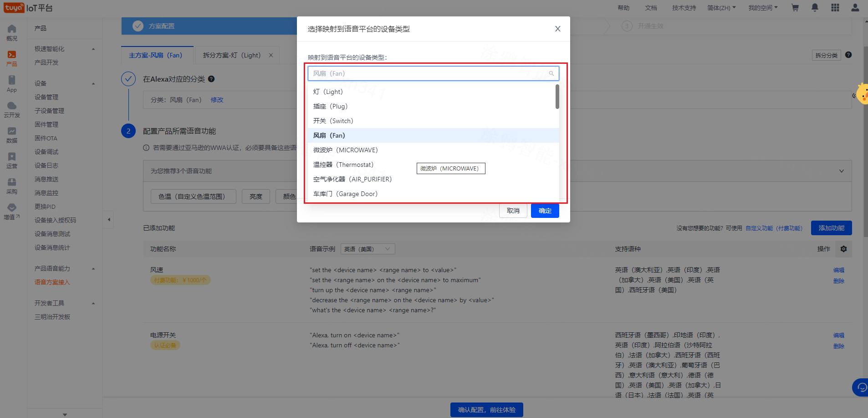Close the device type dialog
The image size is (868, 418).
(557, 29)
